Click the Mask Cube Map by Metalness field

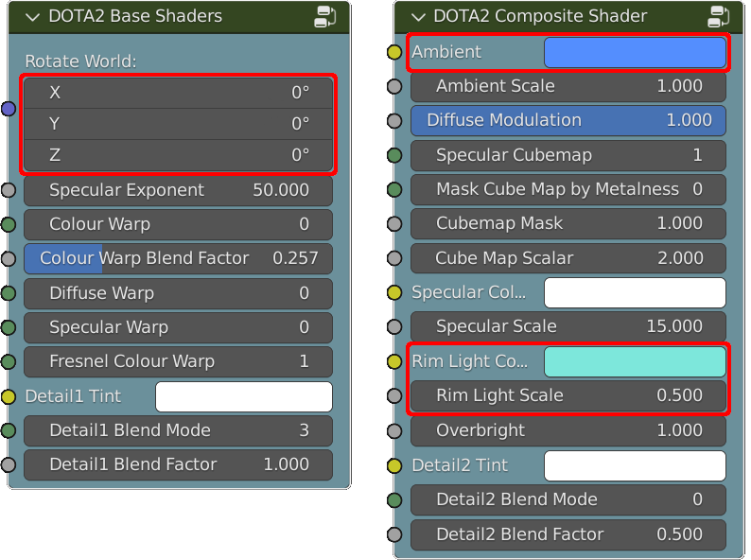[568, 189]
